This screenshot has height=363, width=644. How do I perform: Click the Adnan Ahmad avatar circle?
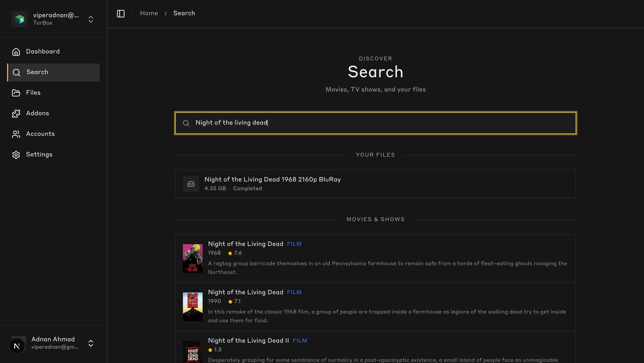pos(17,346)
